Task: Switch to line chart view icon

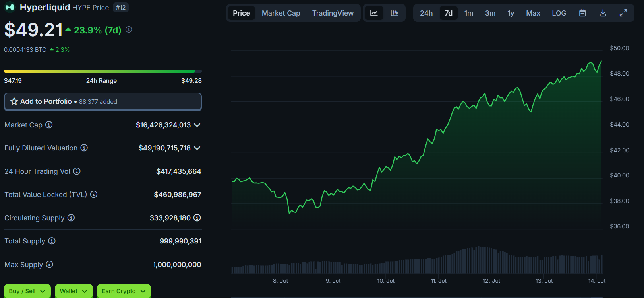Action: 374,13
